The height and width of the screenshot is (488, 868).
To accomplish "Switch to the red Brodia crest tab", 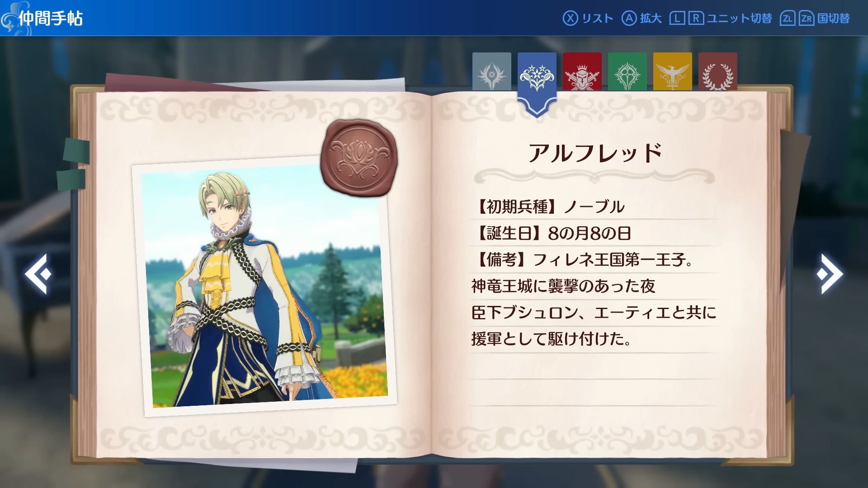I will click(582, 71).
